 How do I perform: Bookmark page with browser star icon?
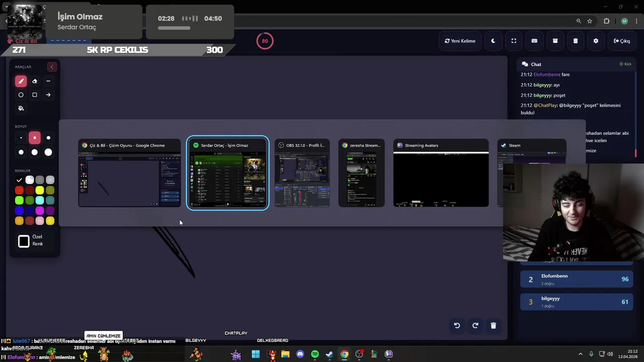590,21
